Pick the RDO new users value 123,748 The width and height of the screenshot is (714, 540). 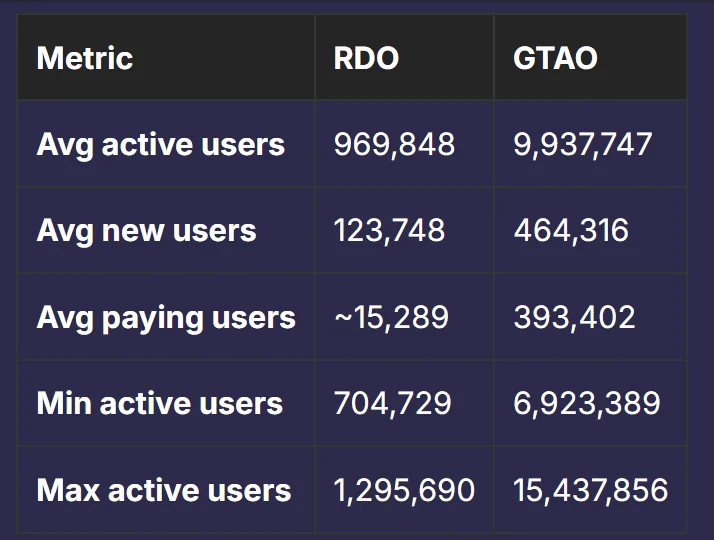389,231
